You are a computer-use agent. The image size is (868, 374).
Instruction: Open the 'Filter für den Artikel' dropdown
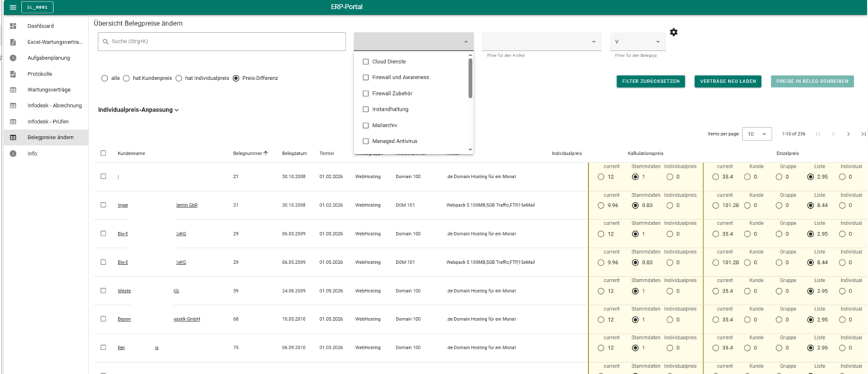point(541,42)
